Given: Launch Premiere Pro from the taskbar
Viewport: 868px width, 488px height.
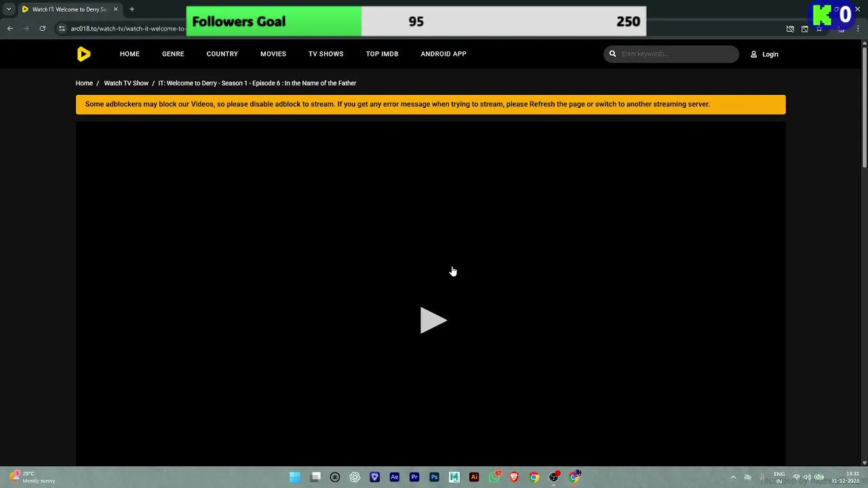Looking at the screenshot, I should (x=414, y=477).
